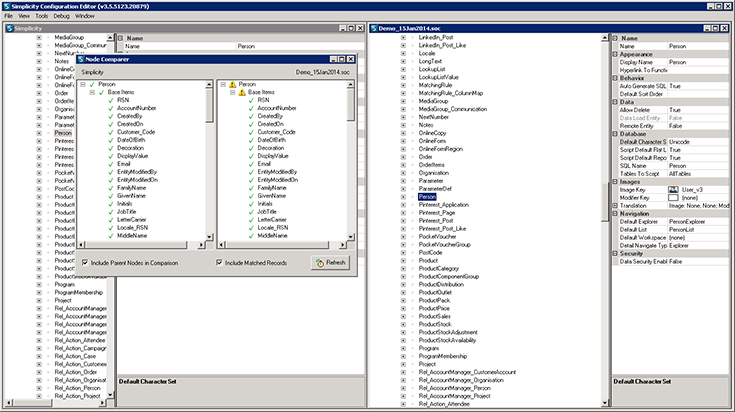
Task: Expand the LinkedIn_Post node in Demo tree
Action: [403, 37]
